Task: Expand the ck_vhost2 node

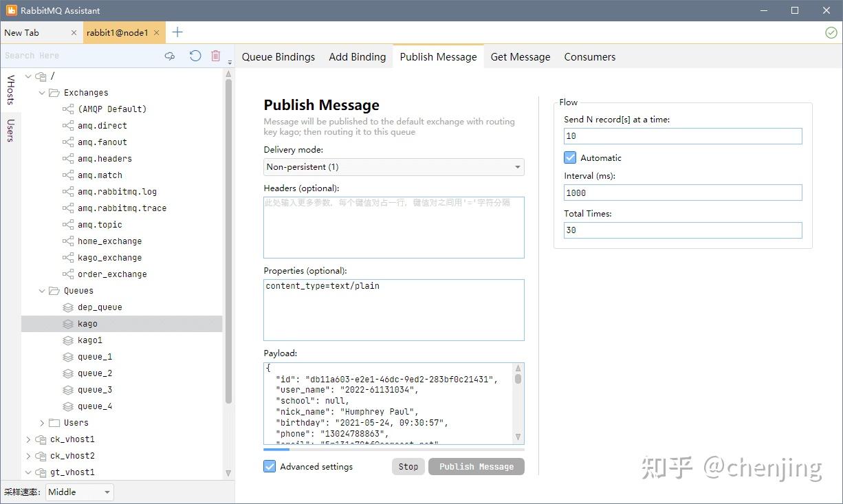Action: coord(28,456)
